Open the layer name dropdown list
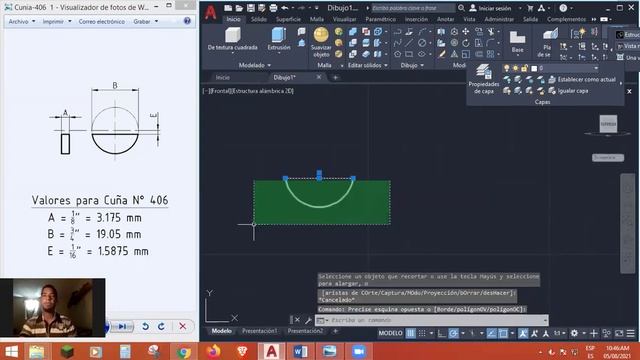Viewport: 640px width, 360px height. click(x=596, y=68)
